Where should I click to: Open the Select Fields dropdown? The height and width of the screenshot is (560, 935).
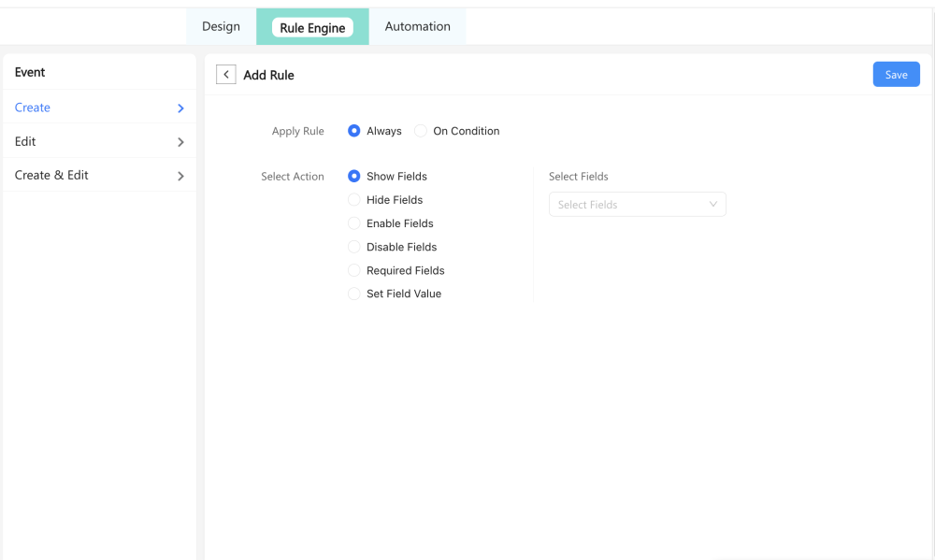coord(638,205)
